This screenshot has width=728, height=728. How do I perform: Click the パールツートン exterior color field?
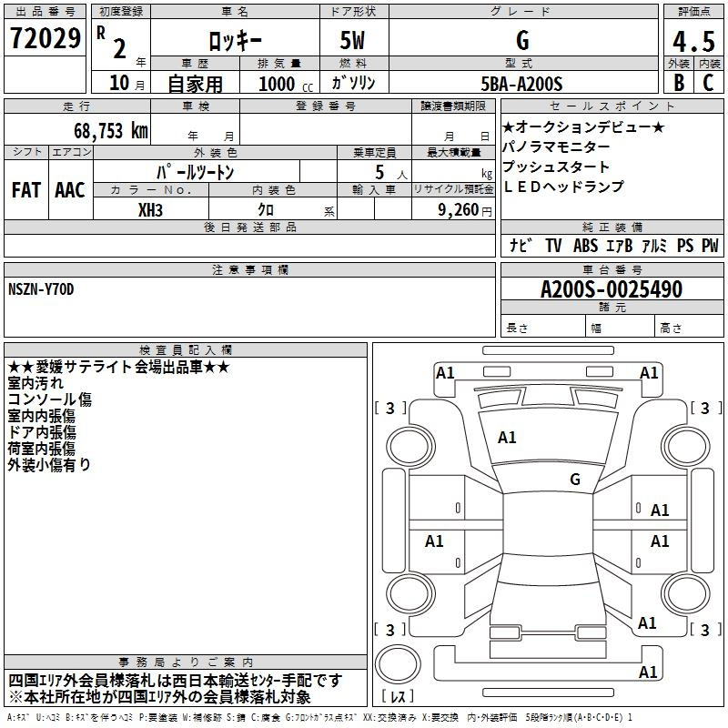196,171
